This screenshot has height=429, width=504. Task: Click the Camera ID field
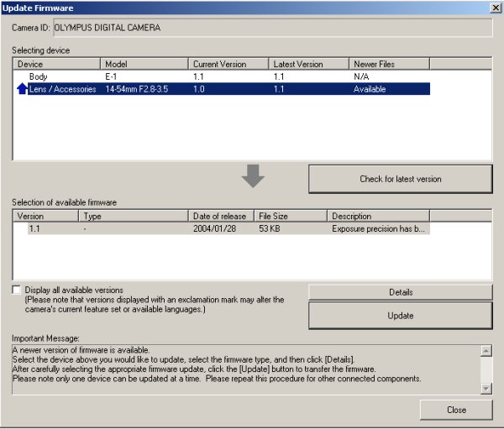(x=272, y=28)
